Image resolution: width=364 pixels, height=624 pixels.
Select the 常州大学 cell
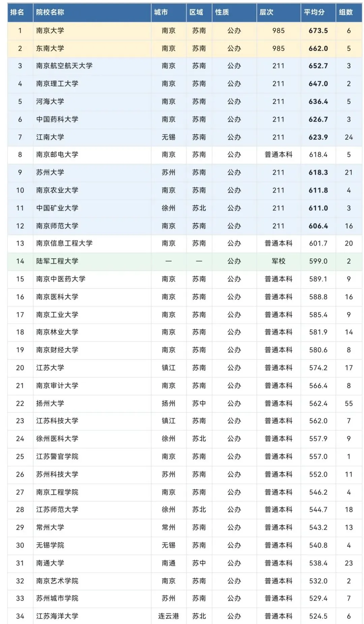click(92, 528)
